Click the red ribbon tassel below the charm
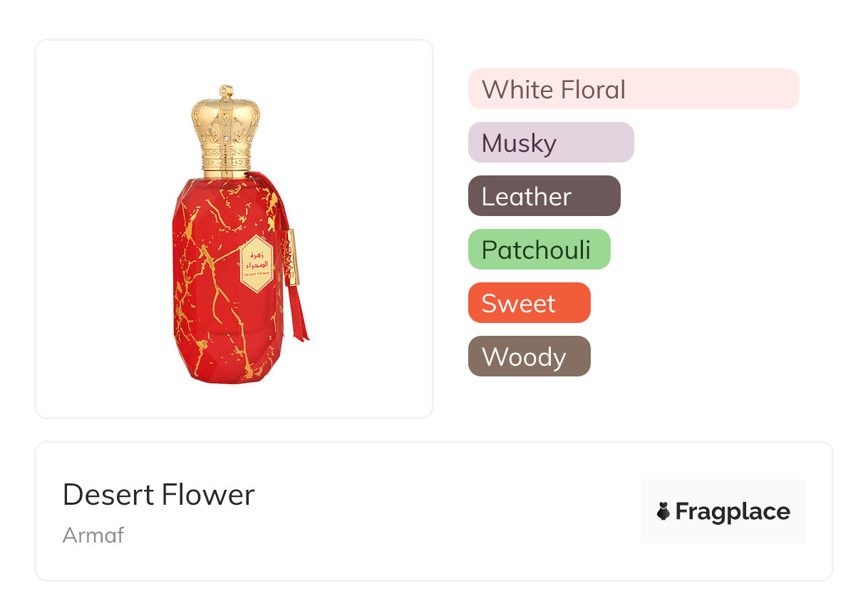 (296, 314)
